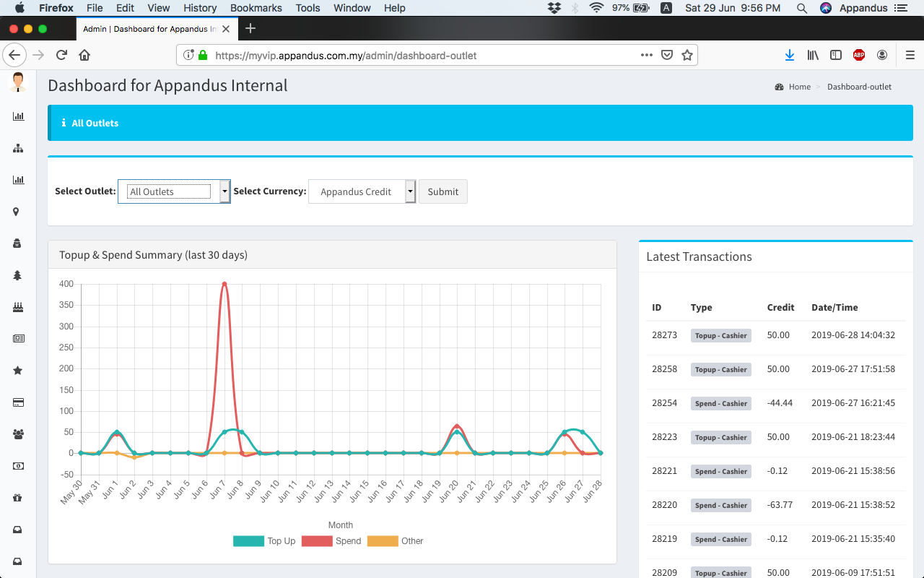Click the Adblock Plus ABP icon
Viewport: 924px width, 578px height.
[x=859, y=55]
